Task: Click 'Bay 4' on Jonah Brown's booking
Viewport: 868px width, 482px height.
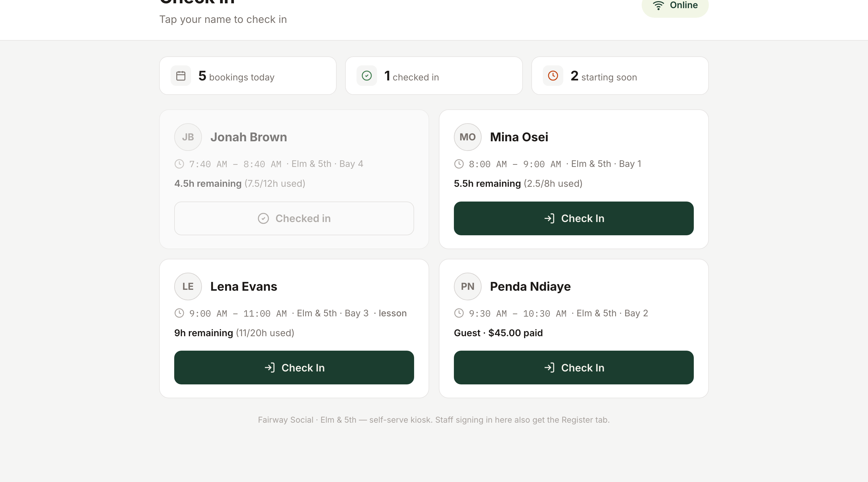Action: coord(351,164)
